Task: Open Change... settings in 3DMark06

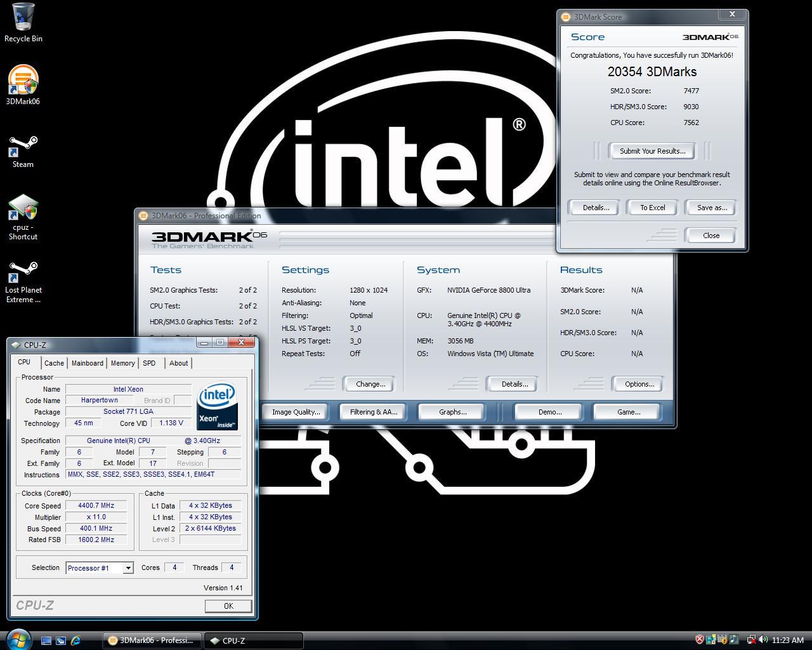Action: coord(370,384)
